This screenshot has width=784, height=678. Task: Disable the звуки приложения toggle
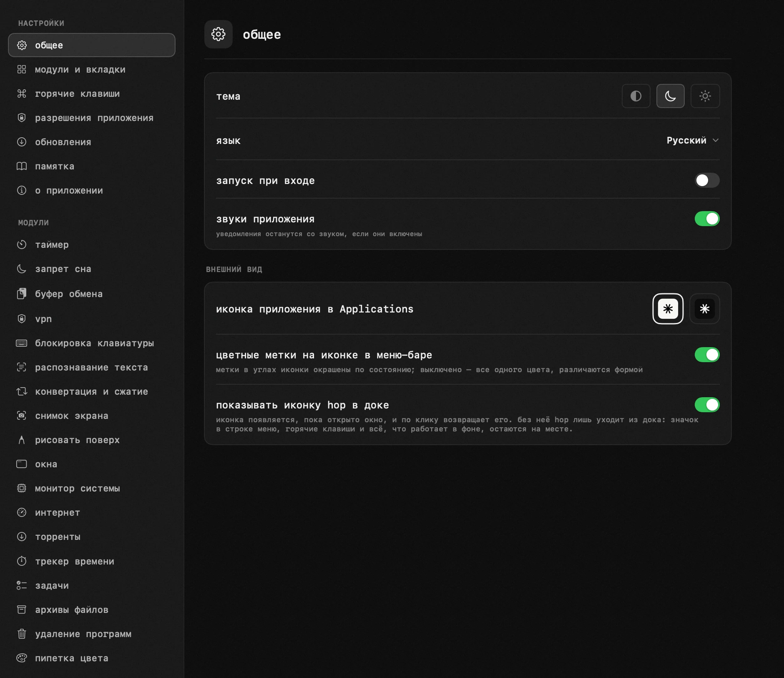tap(707, 219)
